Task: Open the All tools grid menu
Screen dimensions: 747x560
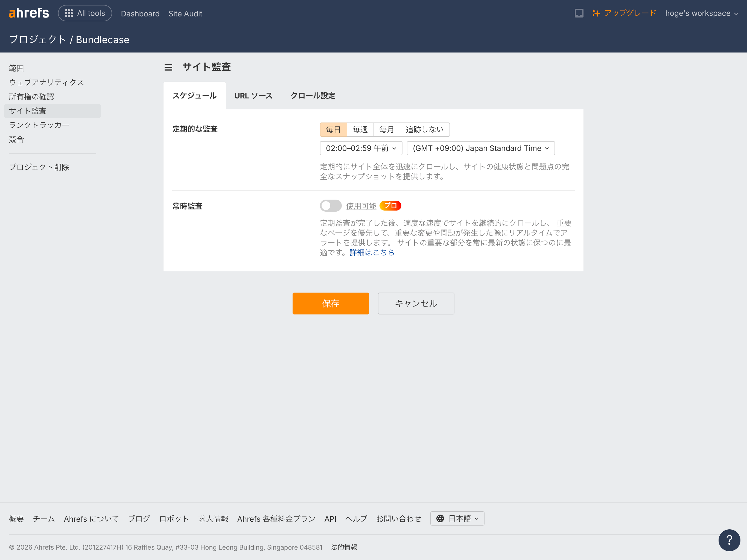Action: [85, 13]
